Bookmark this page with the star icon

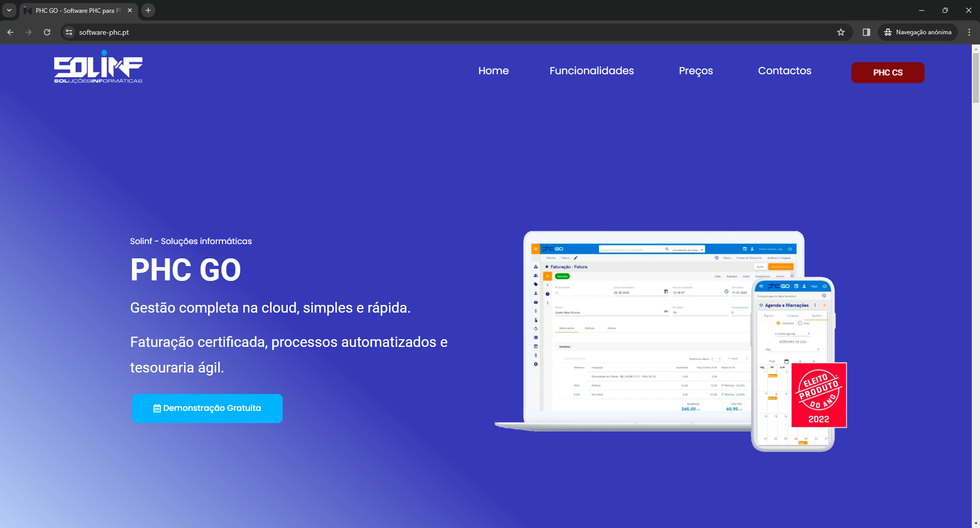841,32
